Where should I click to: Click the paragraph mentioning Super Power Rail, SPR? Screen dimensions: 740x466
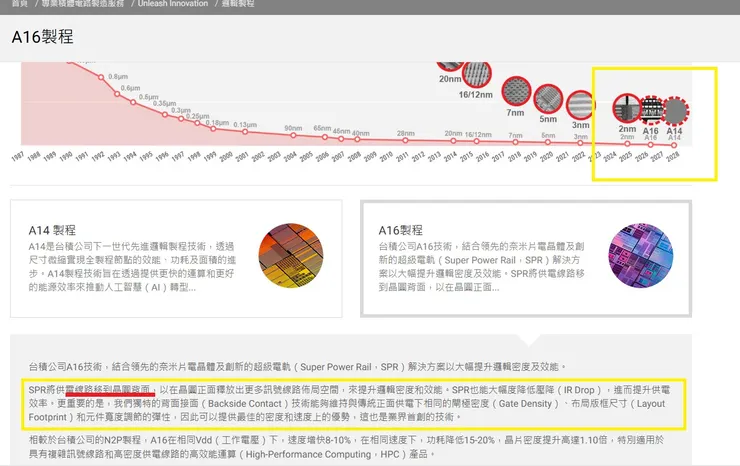pyautogui.click(x=297, y=367)
